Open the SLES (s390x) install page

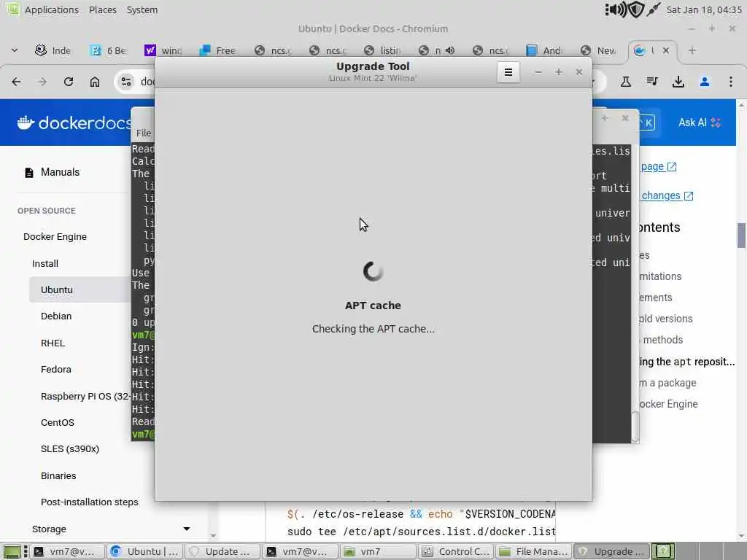click(x=70, y=449)
